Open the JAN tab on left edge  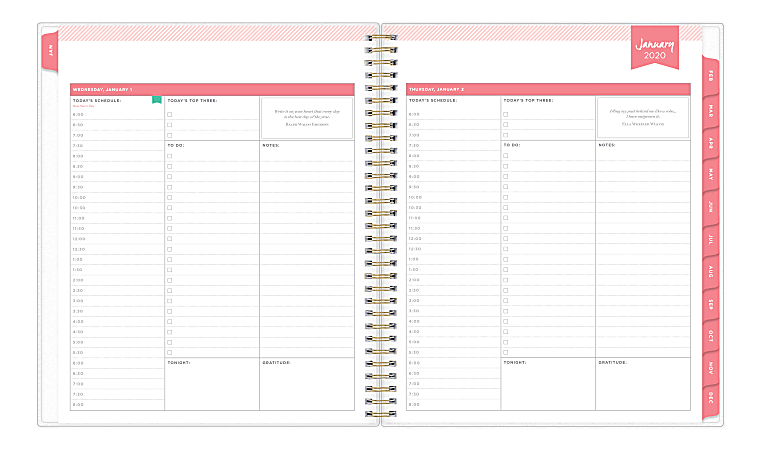click(50, 50)
